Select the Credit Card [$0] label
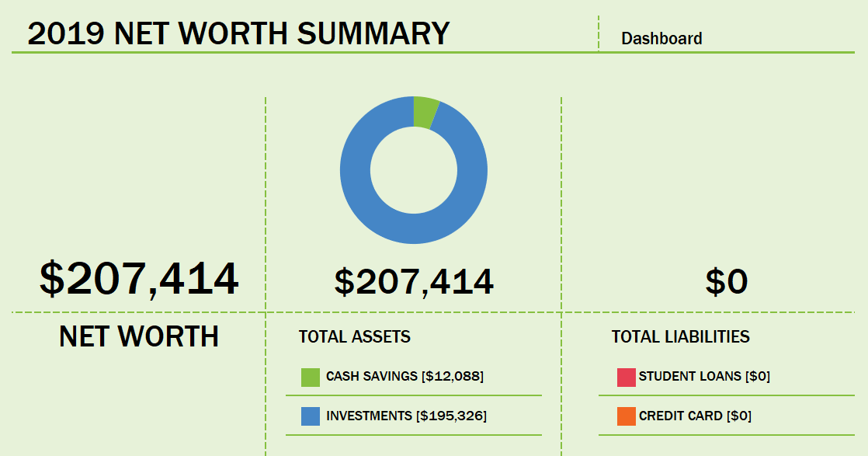868x456 pixels. [x=695, y=416]
